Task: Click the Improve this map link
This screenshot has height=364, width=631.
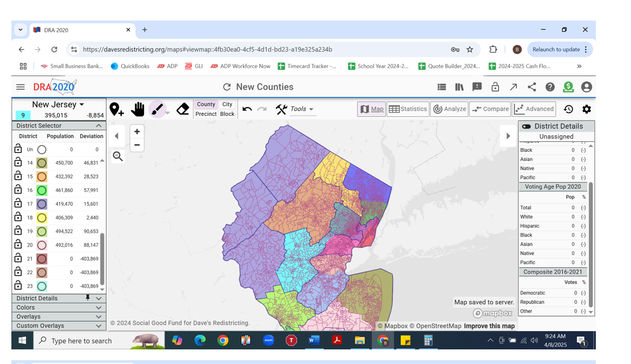Action: [489, 326]
